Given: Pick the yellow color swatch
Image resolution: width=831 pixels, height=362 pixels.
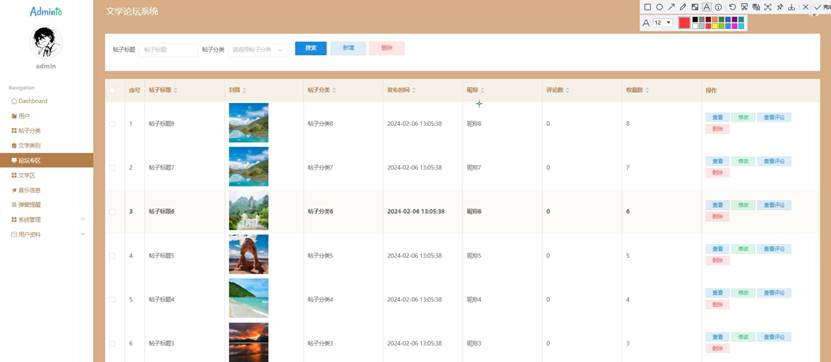Looking at the screenshot, I should (x=715, y=26).
